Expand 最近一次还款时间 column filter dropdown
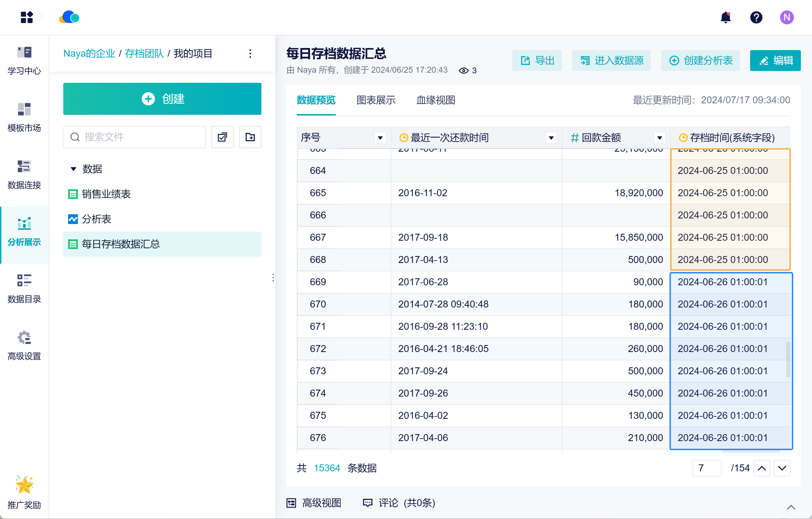 [551, 138]
